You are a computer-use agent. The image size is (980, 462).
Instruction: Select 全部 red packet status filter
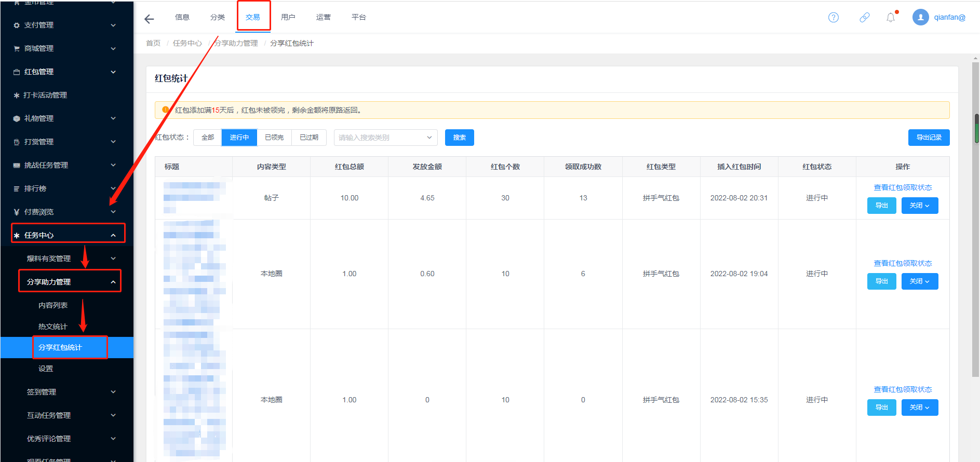point(208,138)
